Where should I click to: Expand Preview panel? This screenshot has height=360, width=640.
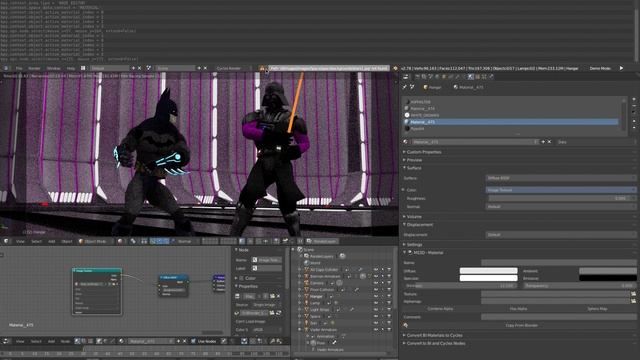(x=413, y=160)
